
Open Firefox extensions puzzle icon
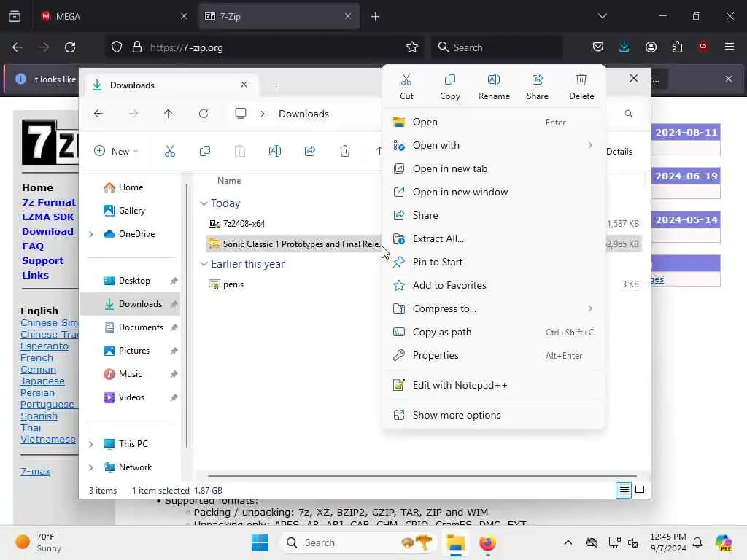677,47
